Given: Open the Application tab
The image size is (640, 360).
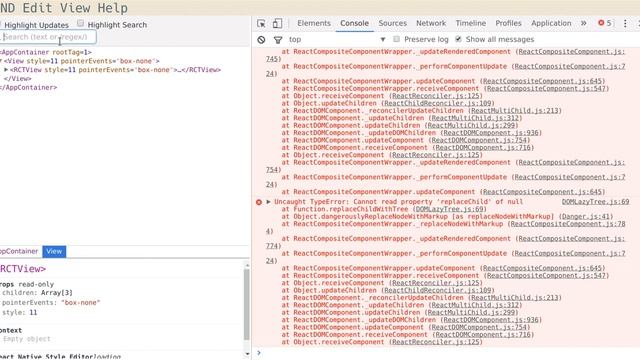Looking at the screenshot, I should click(551, 23).
